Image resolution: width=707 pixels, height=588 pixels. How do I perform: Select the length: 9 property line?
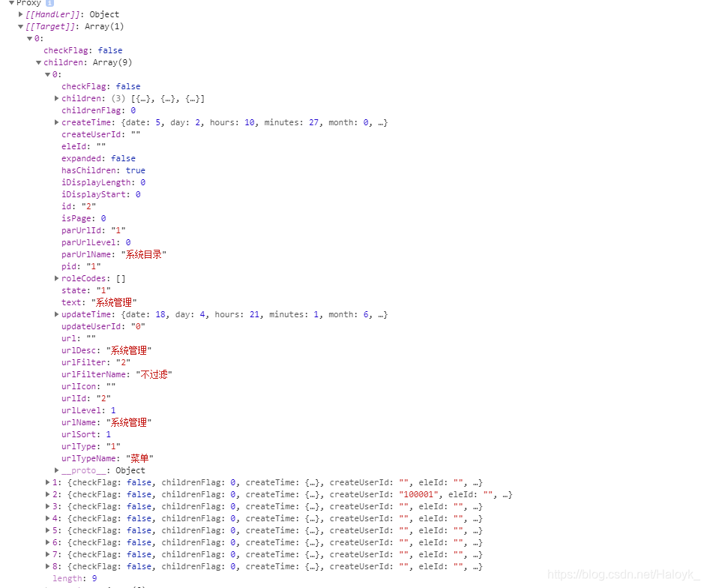[x=74, y=578]
